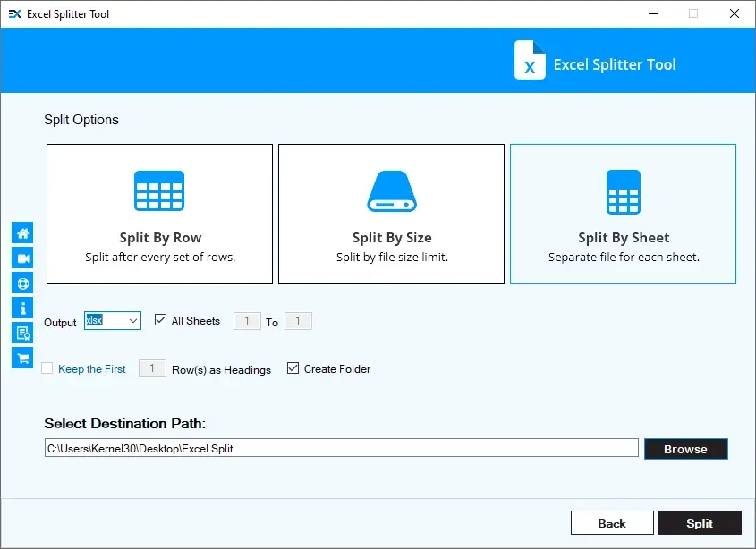Click the support lifebuoy sidebar icon
The width and height of the screenshot is (756, 549).
click(22, 283)
